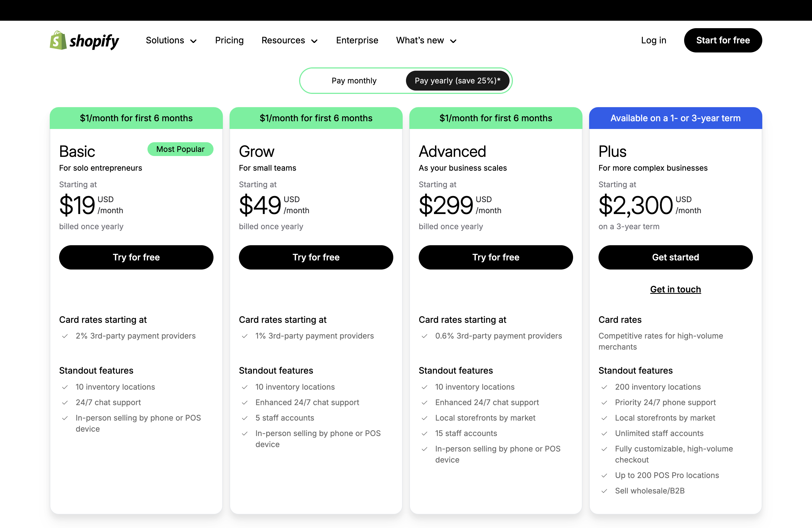Click the Basic plan title
Screen dimensions: 812x528
[77, 151]
